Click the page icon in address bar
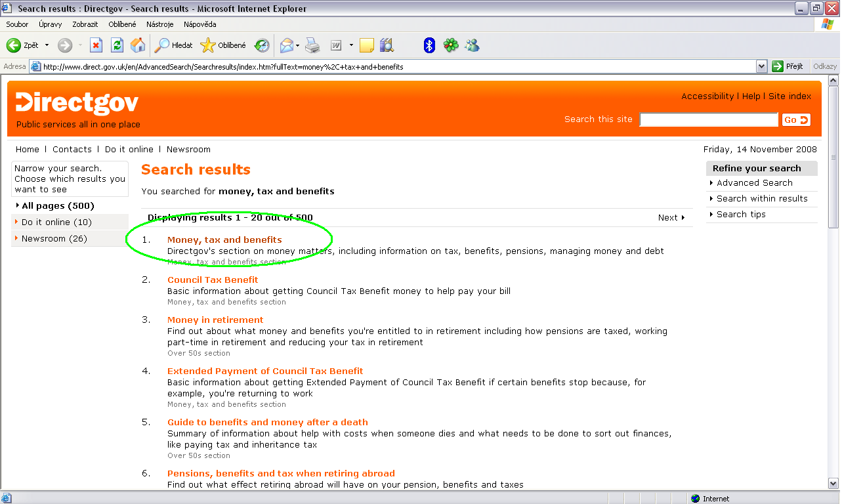 point(36,66)
